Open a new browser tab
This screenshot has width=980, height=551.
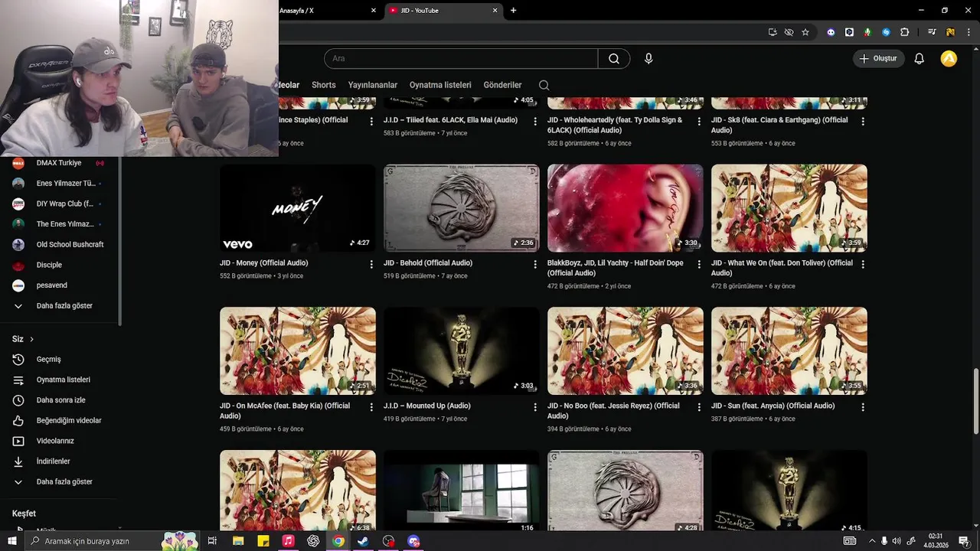[x=513, y=11]
